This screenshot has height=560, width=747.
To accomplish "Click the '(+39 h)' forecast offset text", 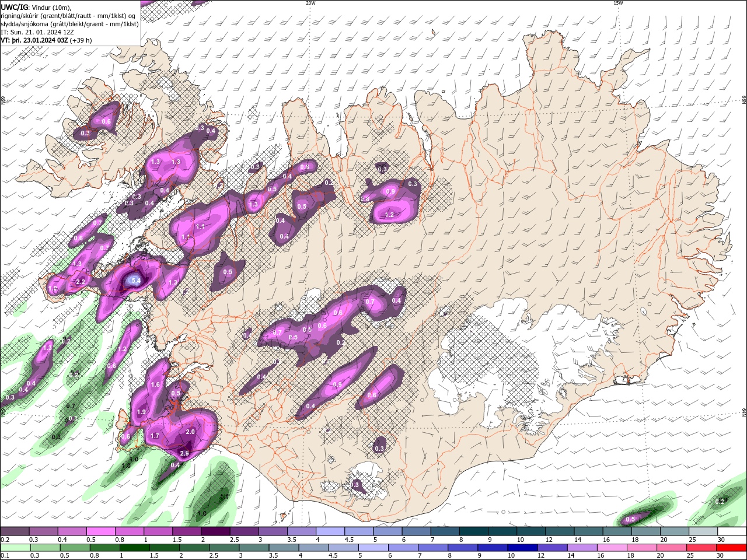I will click(x=81, y=40).
